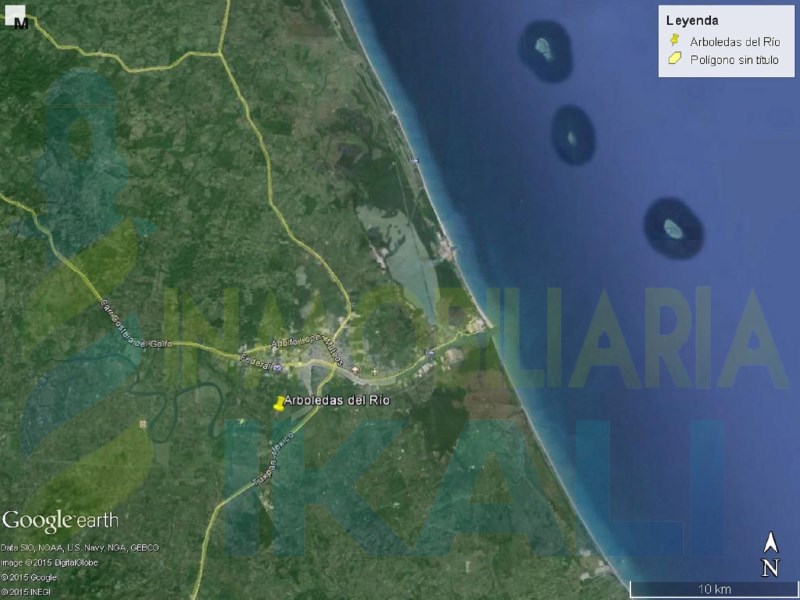Image resolution: width=800 pixels, height=600 pixels.
Task: Click the yellow pushpin marker on the map
Action: (279, 402)
